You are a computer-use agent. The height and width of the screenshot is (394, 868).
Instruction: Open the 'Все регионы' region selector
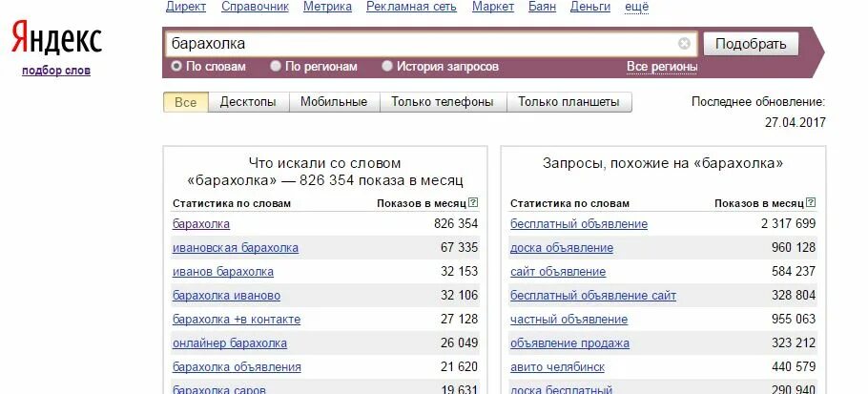point(662,67)
